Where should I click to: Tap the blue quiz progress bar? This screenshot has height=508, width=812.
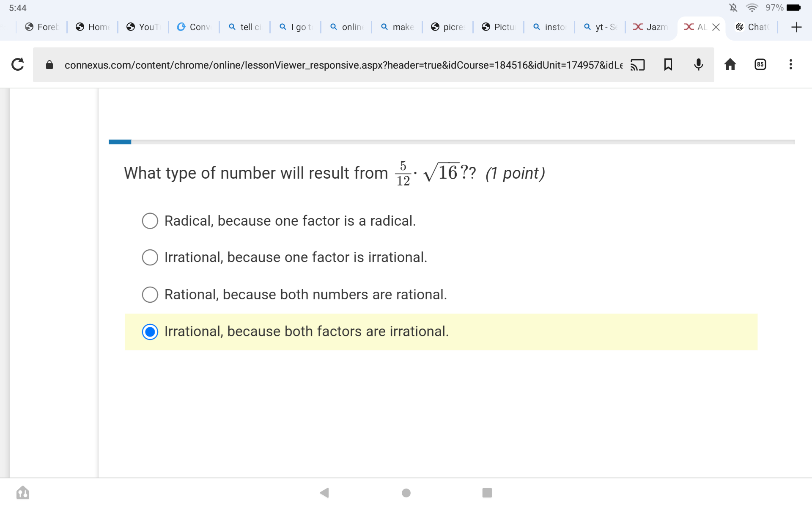pos(120,142)
